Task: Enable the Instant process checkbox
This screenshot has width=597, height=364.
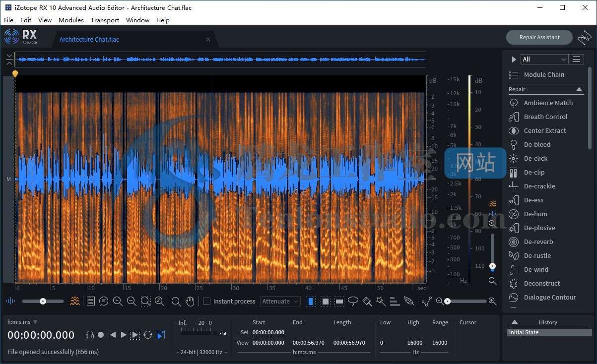Action: coord(207,301)
